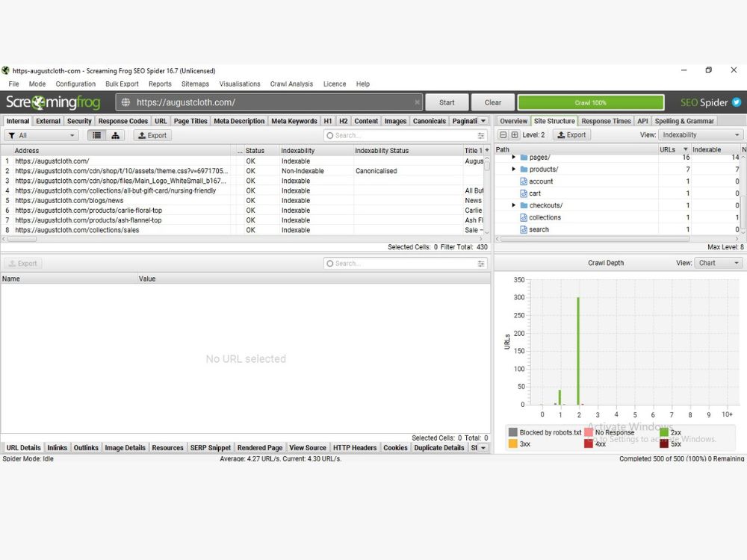Click the top Search field
Image resolution: width=747 pixels, height=560 pixels.
tap(405, 136)
